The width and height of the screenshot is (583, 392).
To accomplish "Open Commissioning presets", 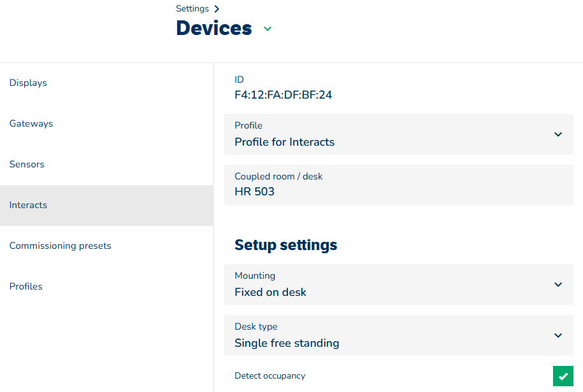I will click(x=61, y=246).
